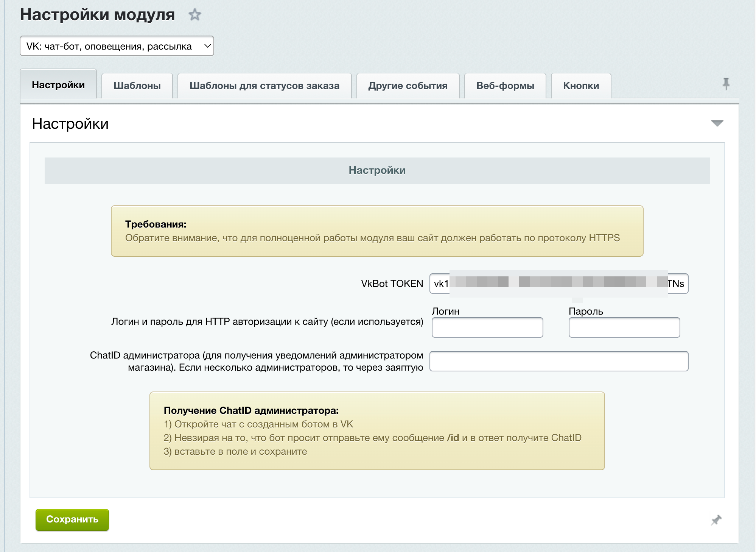Click '3) вставьте в поле и сохраните' line
Viewport: 756px width, 552px height.
pyautogui.click(x=235, y=451)
